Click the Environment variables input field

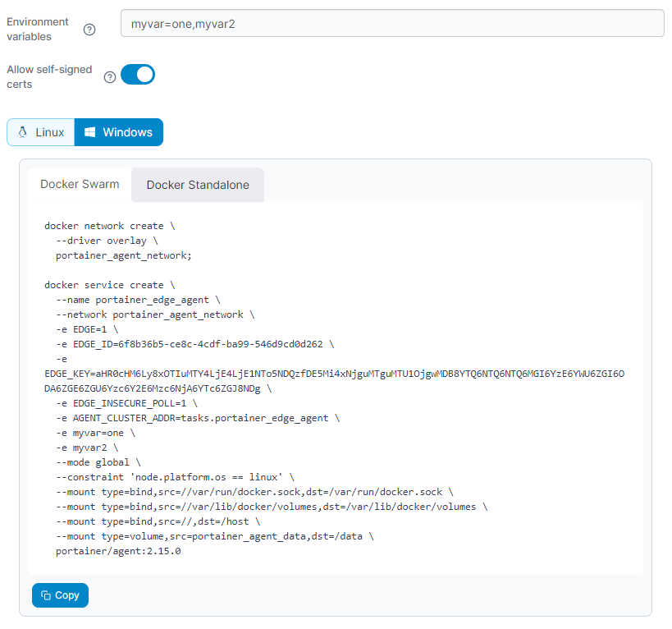(x=392, y=24)
